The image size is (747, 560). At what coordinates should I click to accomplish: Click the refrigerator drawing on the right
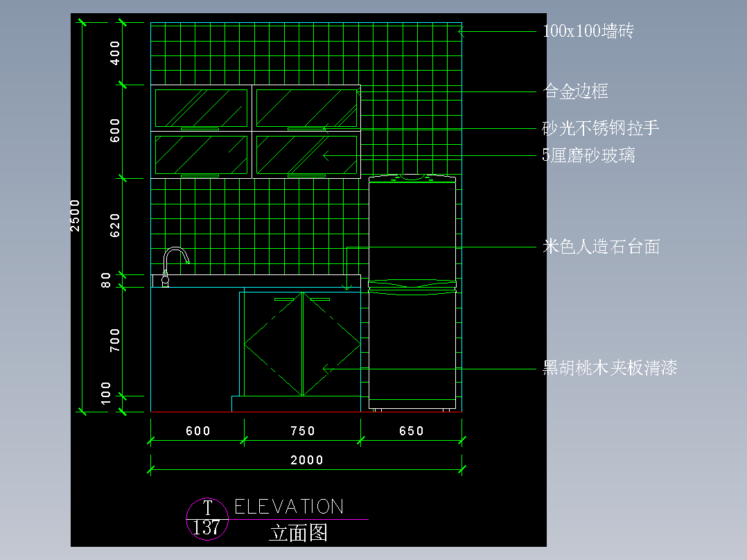[x=414, y=291]
